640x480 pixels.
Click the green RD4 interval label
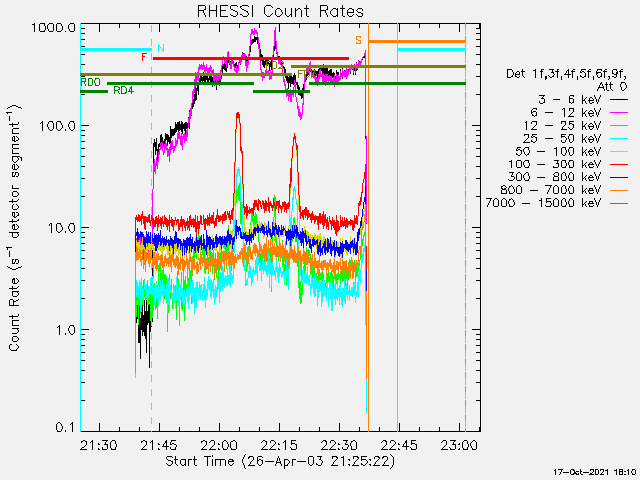124,91
